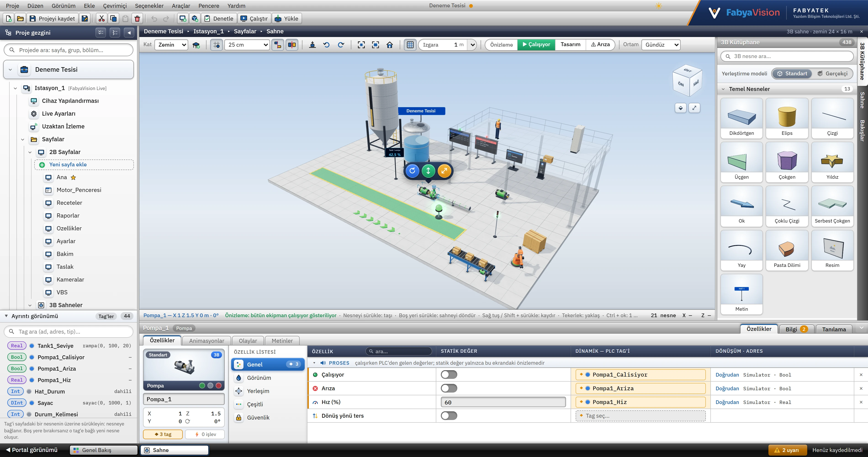Switch to the Animasyonlar tab

pyautogui.click(x=206, y=341)
